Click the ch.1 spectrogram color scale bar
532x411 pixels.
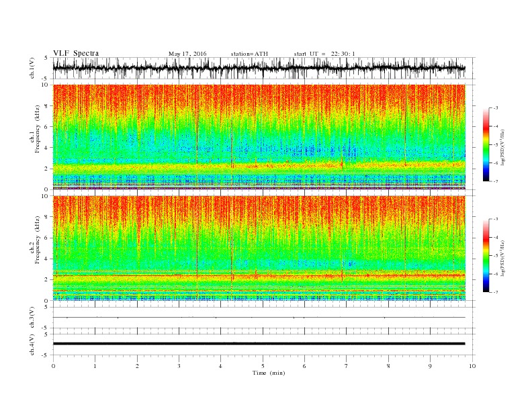pos(486,145)
